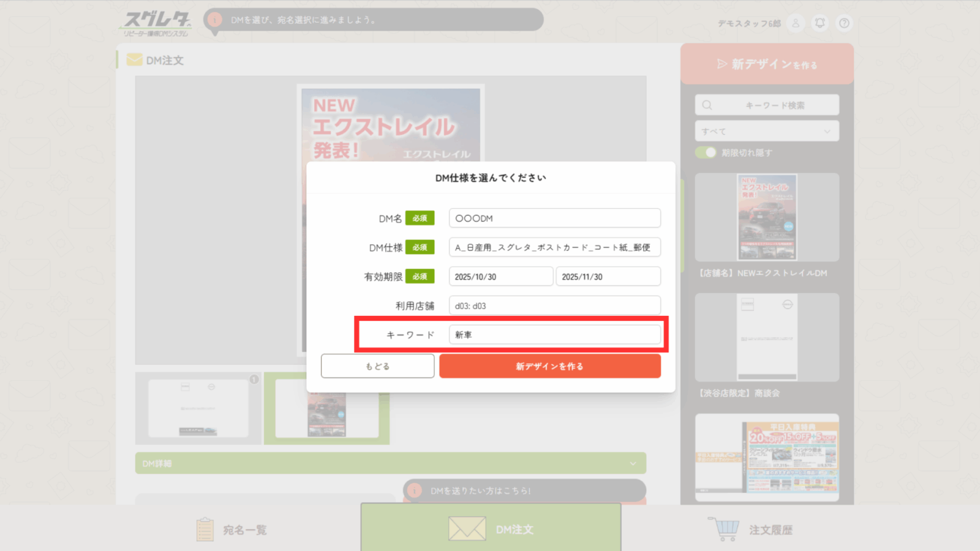Toggle the 期限切れ隠す switch
Image resolution: width=980 pixels, height=551 pixels.
tap(706, 152)
